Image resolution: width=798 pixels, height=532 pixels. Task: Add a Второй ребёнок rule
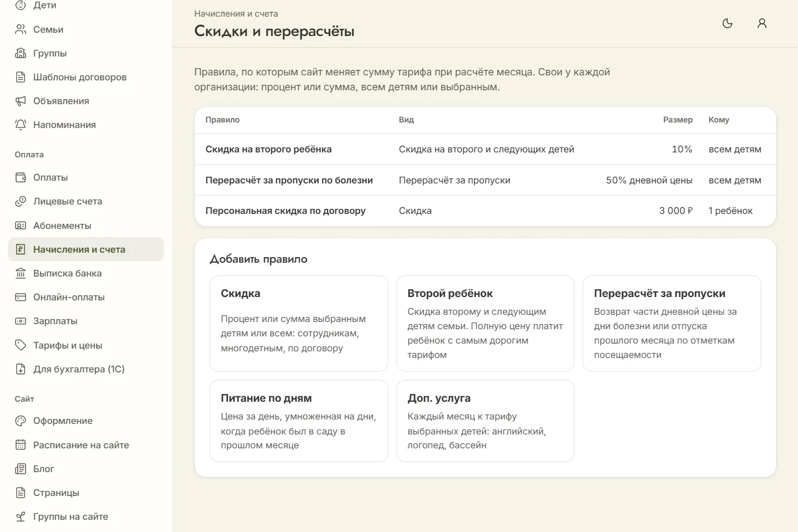click(x=485, y=324)
